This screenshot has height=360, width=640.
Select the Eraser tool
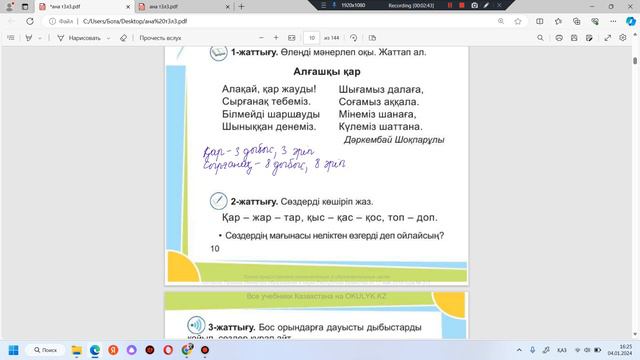pyautogui.click(x=123, y=38)
